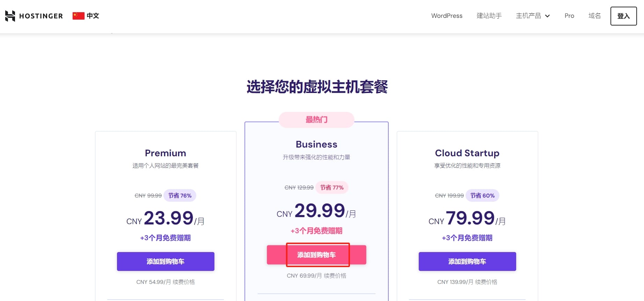Viewport: 644px width, 301px height.
Task: Click Cloud Startup's +3个月免费赠期 offer text
Action: [x=467, y=238]
